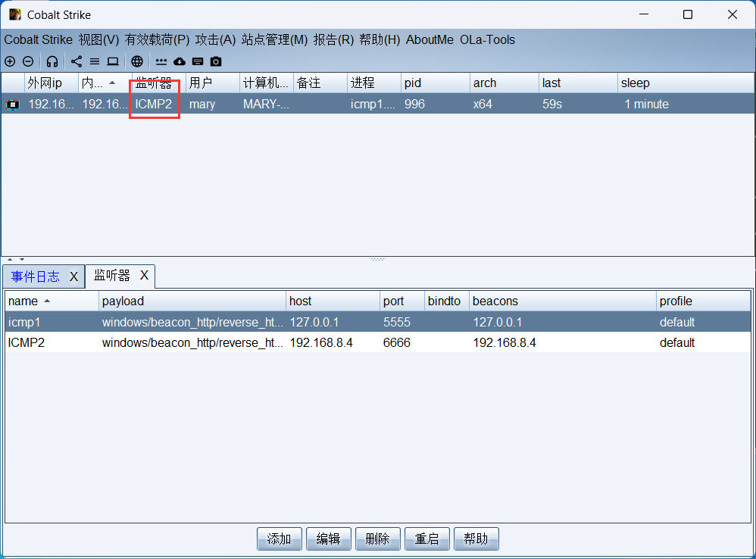View keystrokes via keyboard icon
756x559 pixels.
[198, 61]
